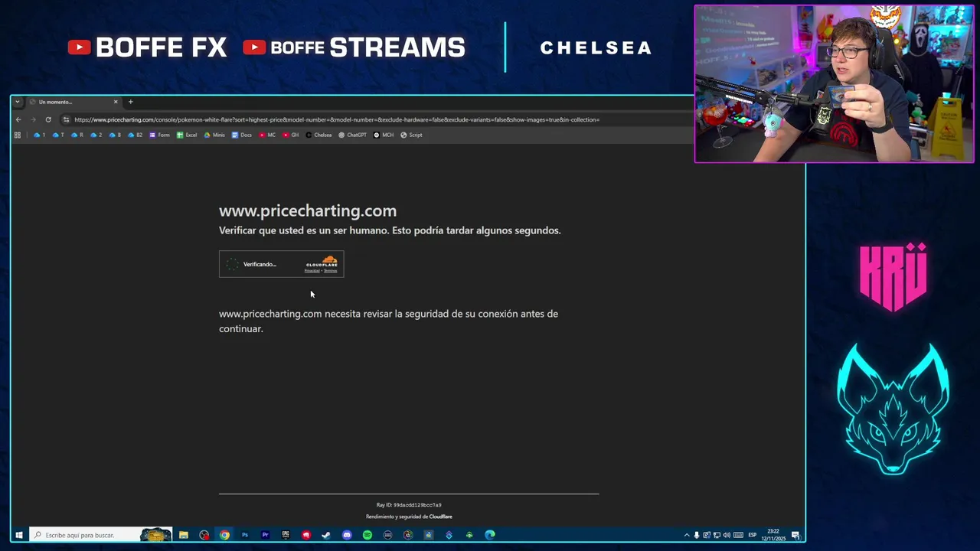Open the Términos link under Cloudflare logo
980x551 pixels.
tap(330, 271)
